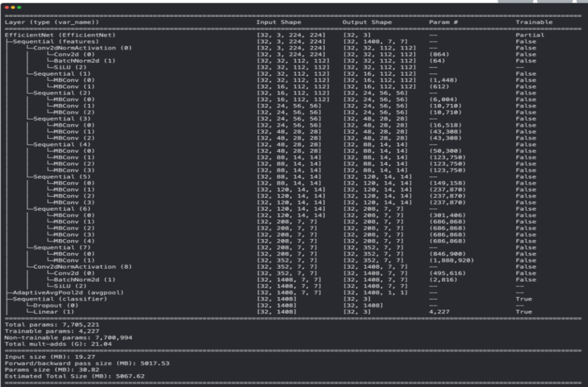The image size is (588, 387).
Task: Click the "(1,888,920)" parameter count
Action: point(451,260)
